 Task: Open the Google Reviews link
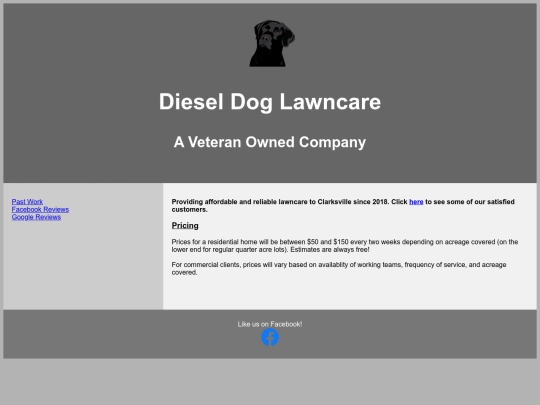36,217
